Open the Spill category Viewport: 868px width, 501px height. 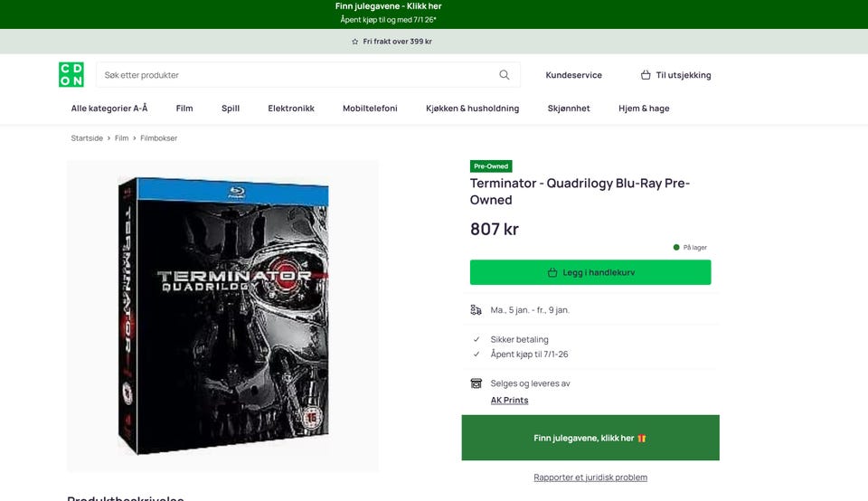tap(231, 109)
